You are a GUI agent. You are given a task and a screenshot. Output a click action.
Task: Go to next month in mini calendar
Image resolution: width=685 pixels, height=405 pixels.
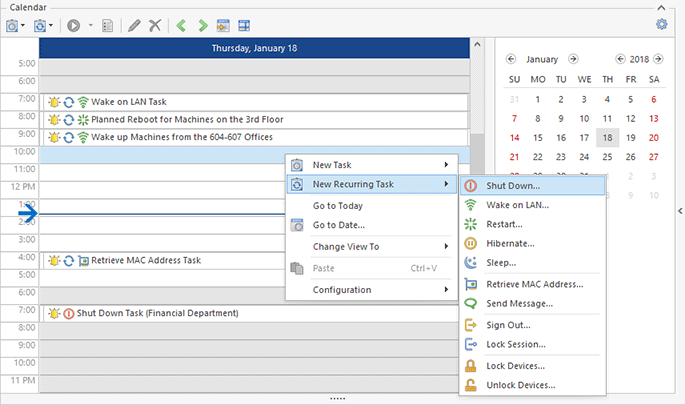coord(573,59)
